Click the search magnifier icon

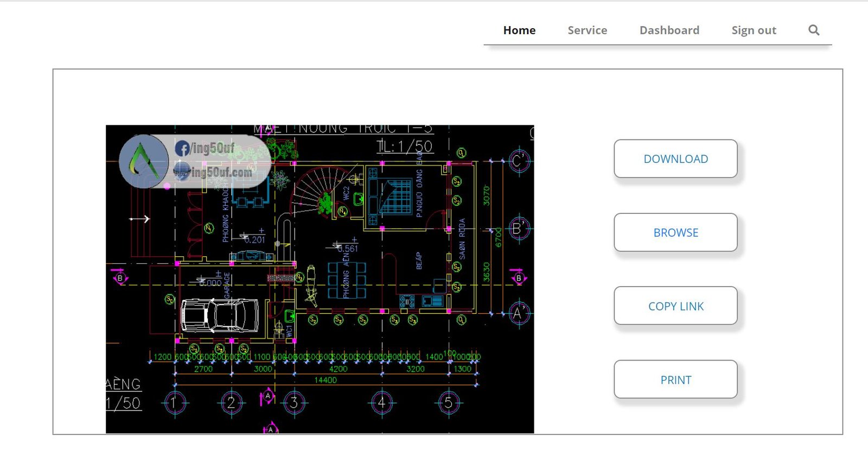[813, 30]
